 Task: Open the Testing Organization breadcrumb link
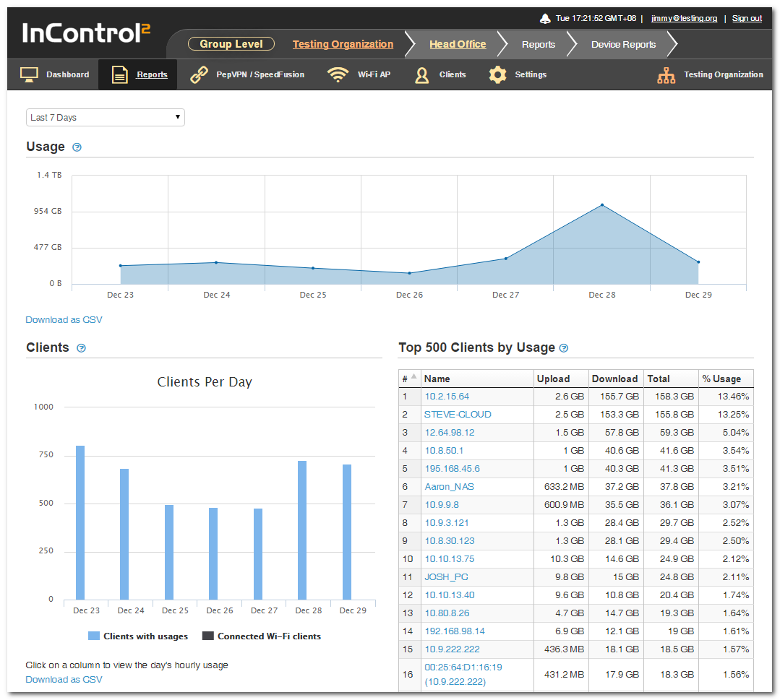pyautogui.click(x=343, y=44)
